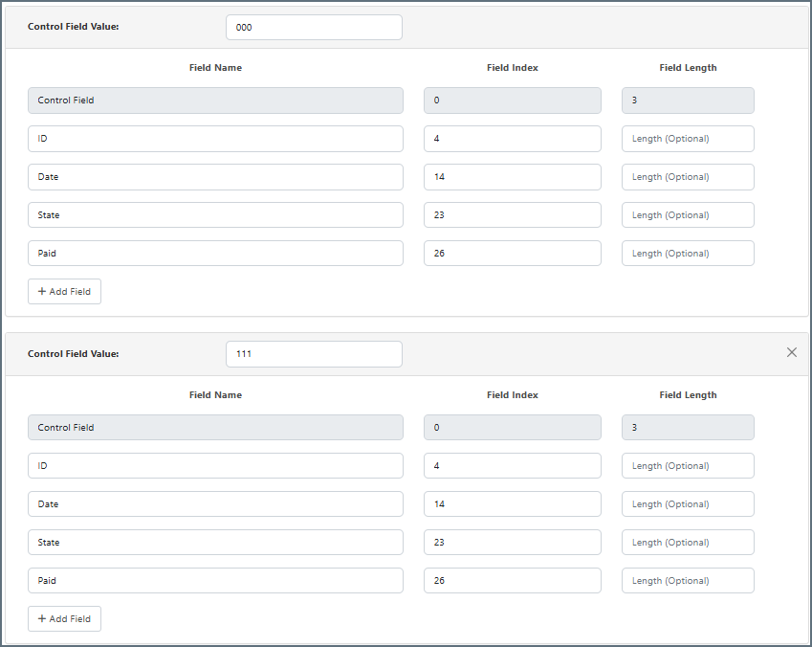The image size is (812, 647).
Task: Focus field index 26 in the 000 section
Action: tap(512, 254)
